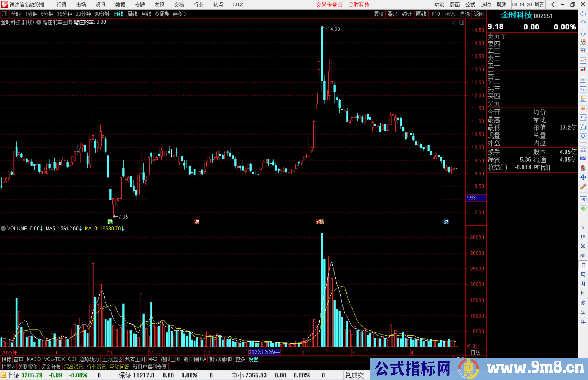
Task: Toggle the VOLUME indicator circle icon
Action: [3, 228]
